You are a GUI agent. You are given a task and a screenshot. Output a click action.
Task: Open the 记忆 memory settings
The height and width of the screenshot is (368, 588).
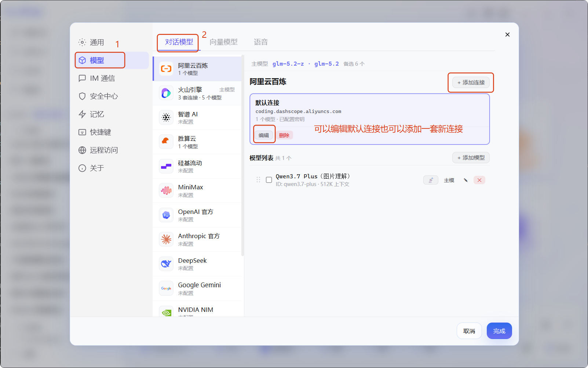click(x=112, y=114)
